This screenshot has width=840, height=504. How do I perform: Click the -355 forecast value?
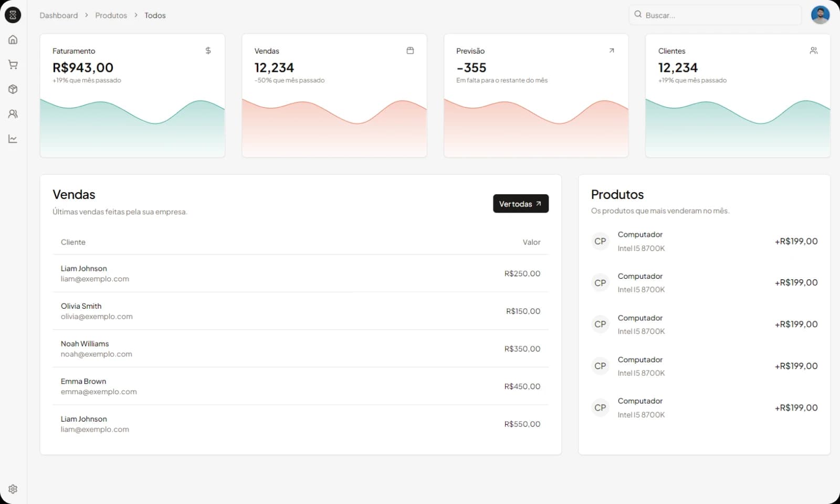point(471,68)
